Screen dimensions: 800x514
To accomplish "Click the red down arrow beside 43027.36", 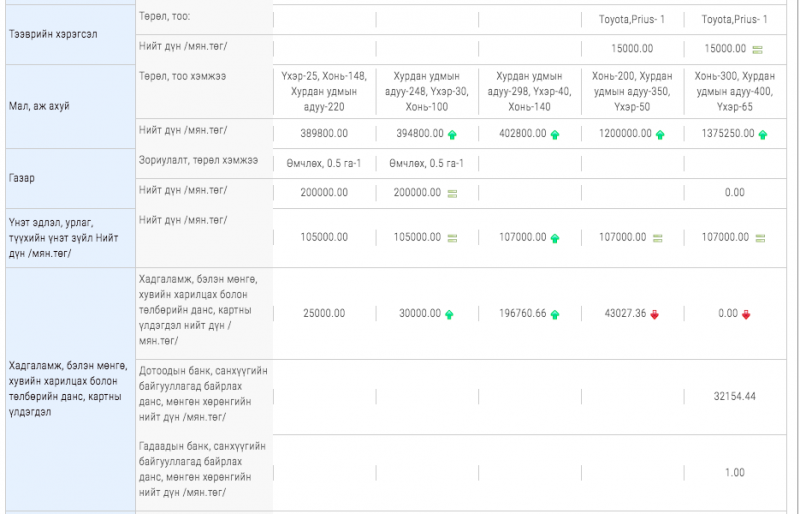I will click(655, 314).
